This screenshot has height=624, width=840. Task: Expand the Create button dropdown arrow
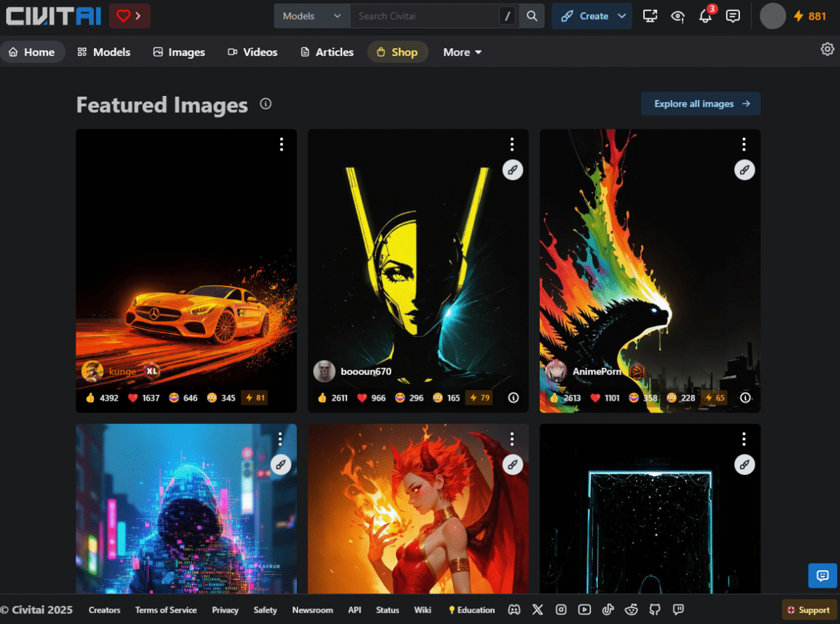(x=622, y=16)
